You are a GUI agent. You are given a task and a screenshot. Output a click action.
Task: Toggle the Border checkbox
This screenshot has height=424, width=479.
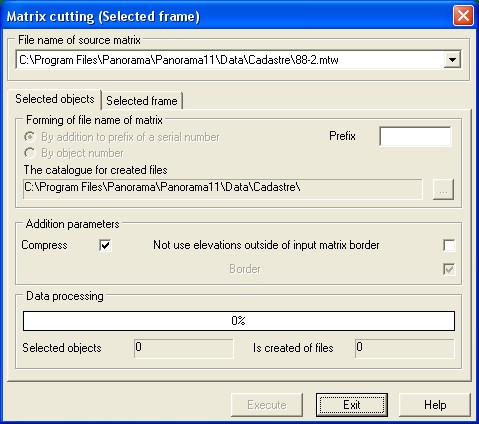[449, 269]
